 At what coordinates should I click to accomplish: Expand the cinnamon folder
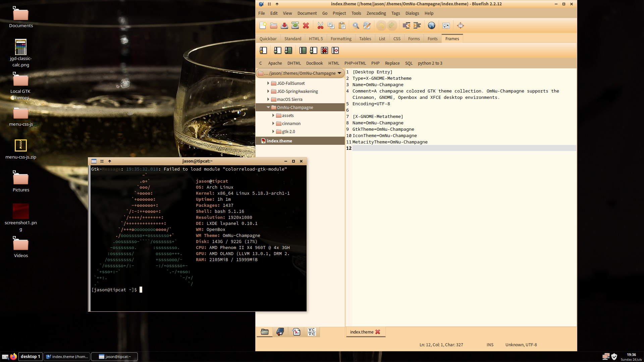(273, 123)
